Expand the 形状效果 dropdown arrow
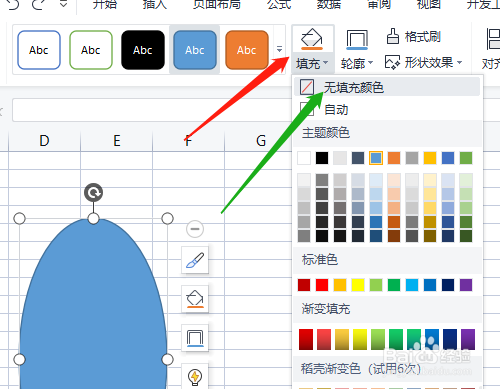This screenshot has height=389, width=500. [460, 62]
